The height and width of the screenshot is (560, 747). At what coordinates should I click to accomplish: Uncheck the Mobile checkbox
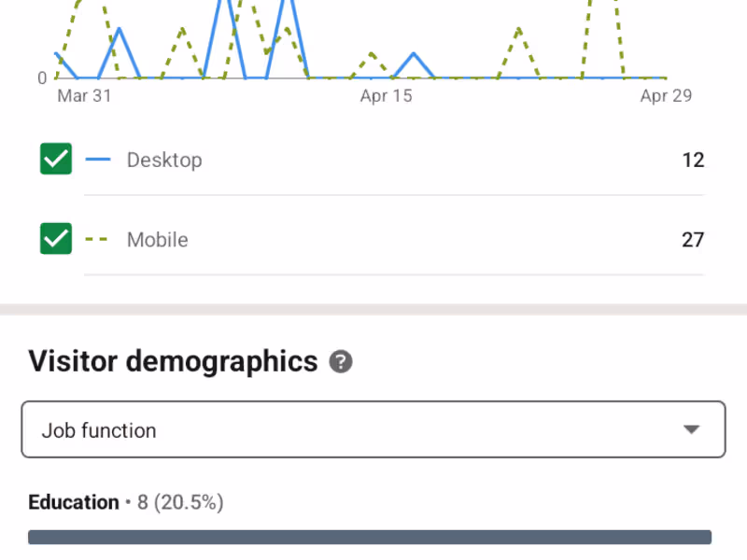(x=56, y=240)
